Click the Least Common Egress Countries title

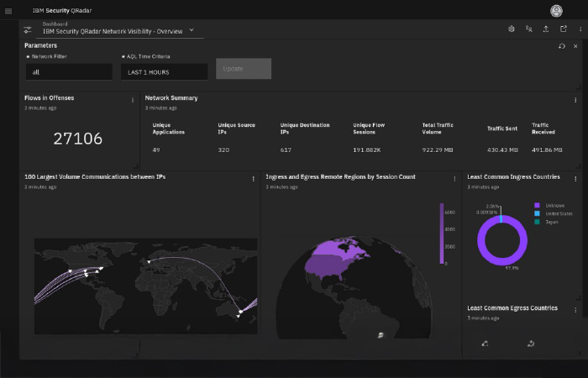click(512, 308)
